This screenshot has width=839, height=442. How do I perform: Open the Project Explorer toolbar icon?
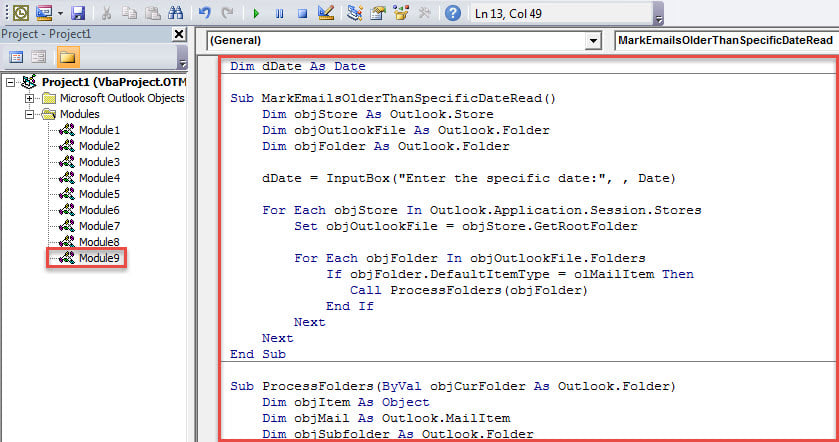pos(354,13)
